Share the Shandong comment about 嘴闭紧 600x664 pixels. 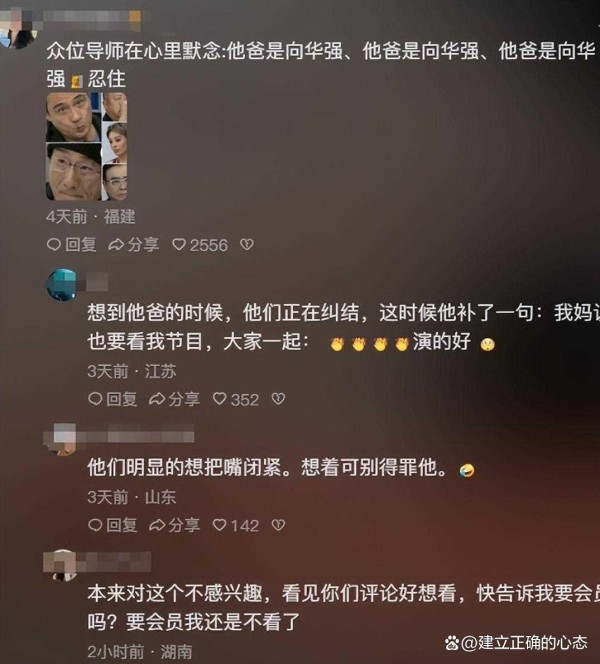click(x=174, y=525)
